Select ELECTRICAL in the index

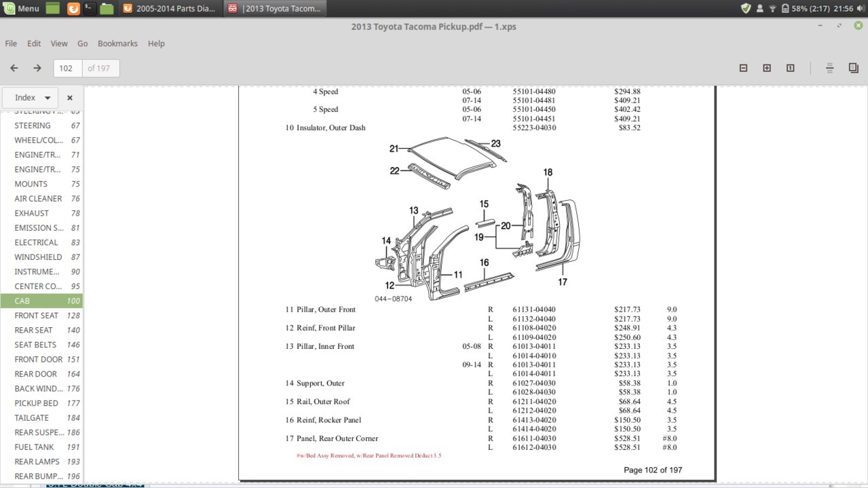41,242
